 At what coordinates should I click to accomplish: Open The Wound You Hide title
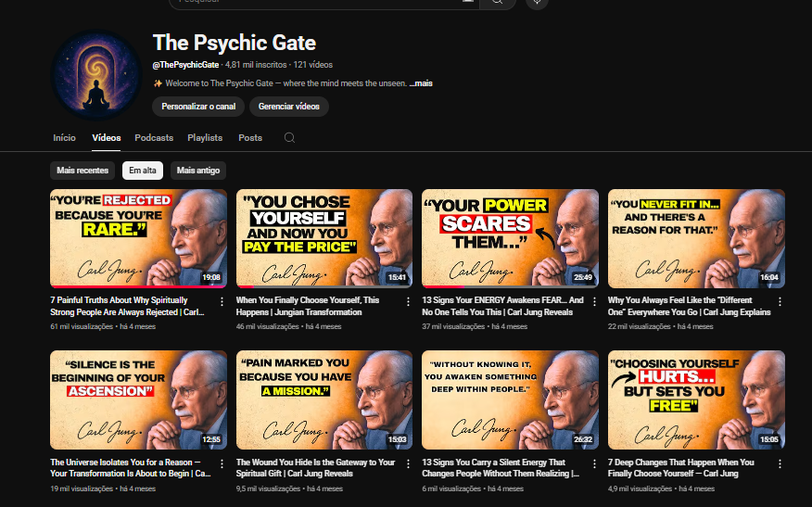(x=315, y=468)
